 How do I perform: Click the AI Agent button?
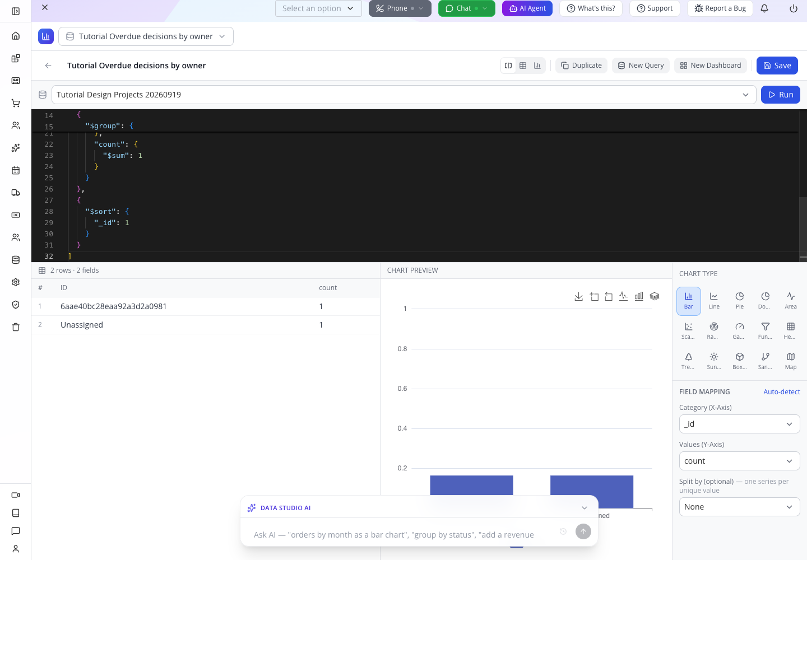[527, 8]
